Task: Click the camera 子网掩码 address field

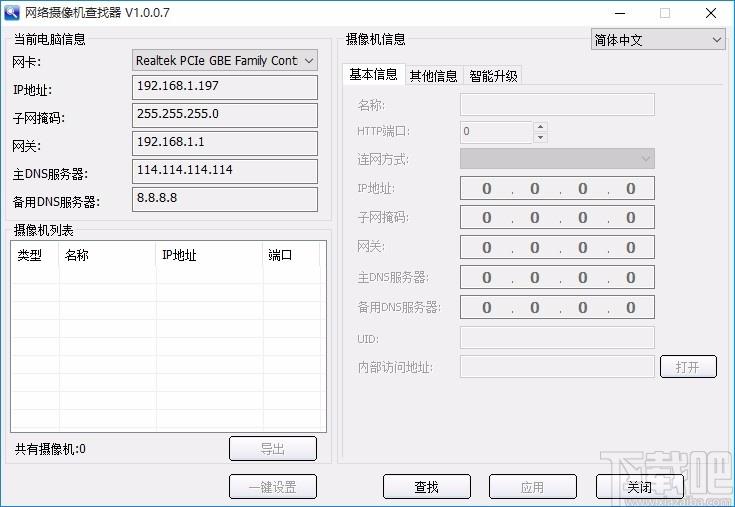Action: 557,217
